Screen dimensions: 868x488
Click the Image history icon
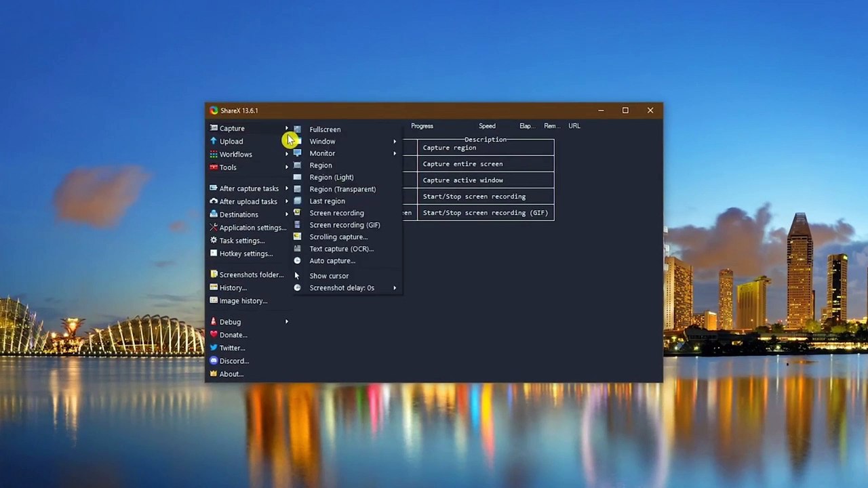tap(214, 300)
